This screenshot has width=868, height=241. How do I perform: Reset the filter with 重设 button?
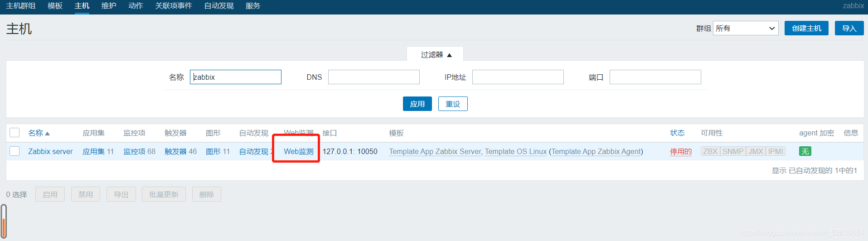[453, 104]
